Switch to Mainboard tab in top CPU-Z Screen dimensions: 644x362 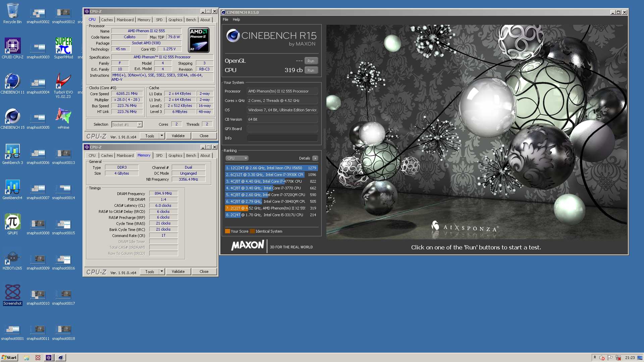tap(125, 20)
